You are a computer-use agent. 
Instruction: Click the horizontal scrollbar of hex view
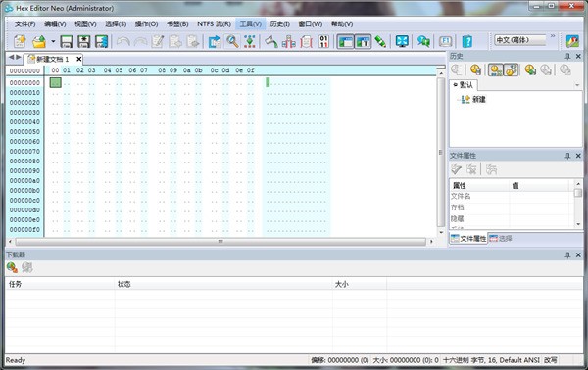[220, 242]
